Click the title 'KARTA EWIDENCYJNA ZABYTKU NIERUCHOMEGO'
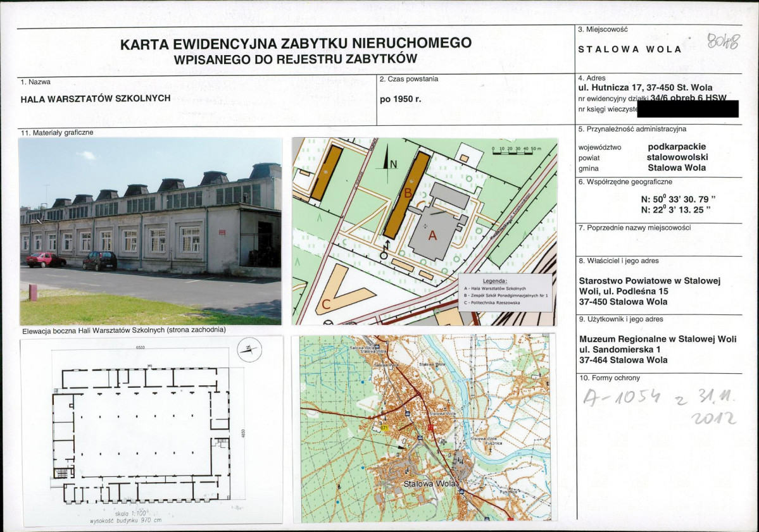 (x=296, y=44)
